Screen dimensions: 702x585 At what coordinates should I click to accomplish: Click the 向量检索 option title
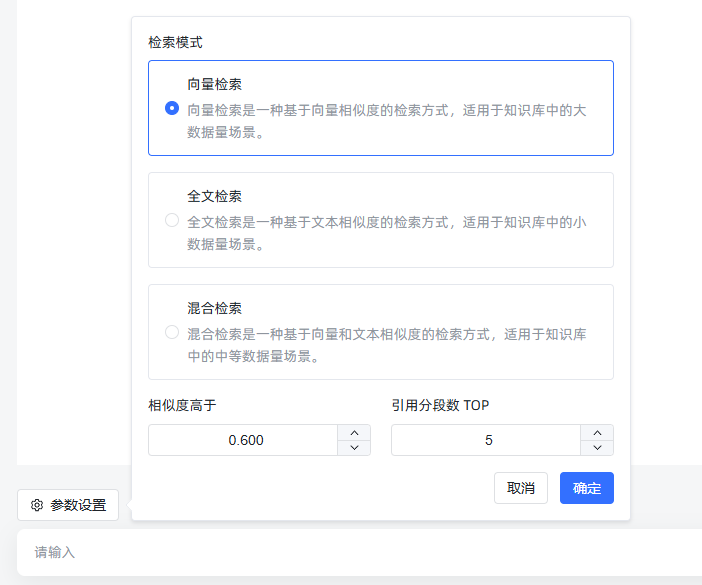click(x=214, y=84)
